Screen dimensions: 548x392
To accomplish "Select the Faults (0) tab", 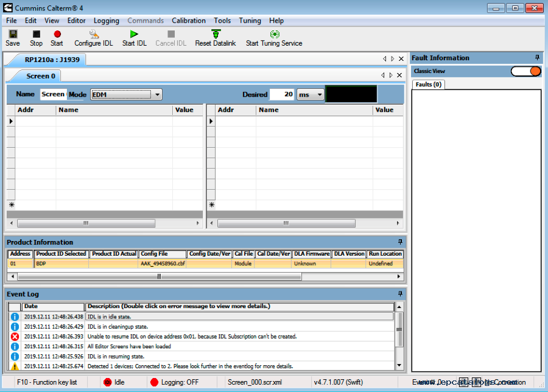I will coord(429,84).
